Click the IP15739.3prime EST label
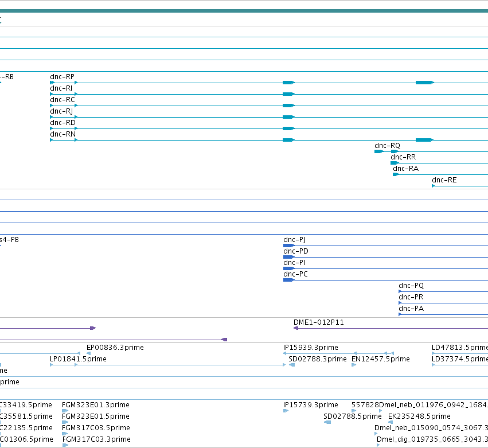 [311, 405]
